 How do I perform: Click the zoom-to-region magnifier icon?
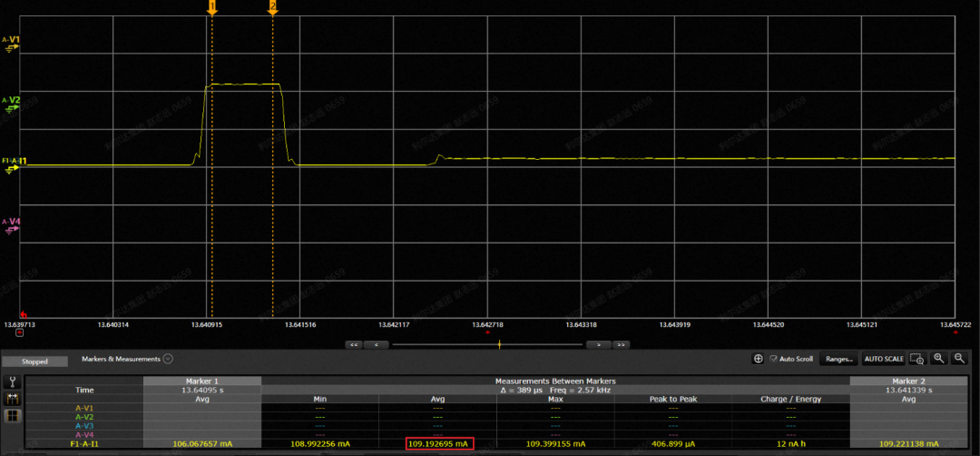(916, 359)
